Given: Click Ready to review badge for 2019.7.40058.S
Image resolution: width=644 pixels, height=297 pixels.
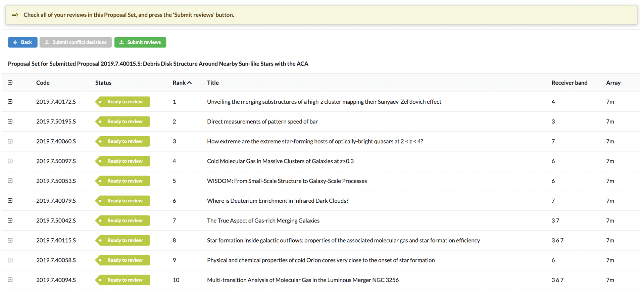Looking at the screenshot, I should click(x=123, y=260).
